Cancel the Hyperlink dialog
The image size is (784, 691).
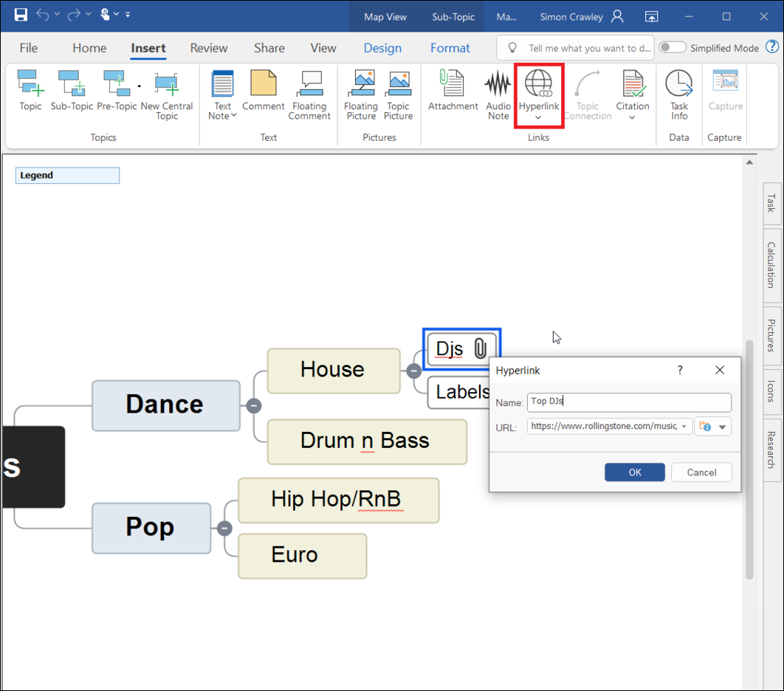pyautogui.click(x=701, y=472)
